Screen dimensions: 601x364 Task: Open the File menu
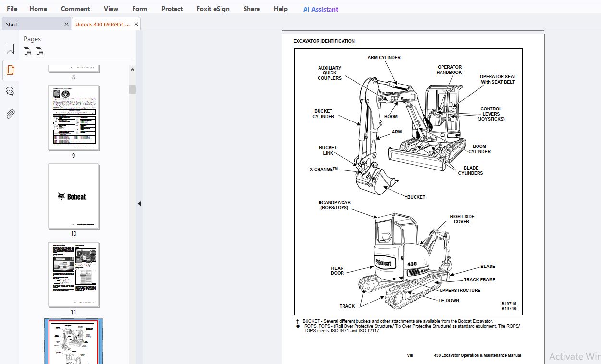tap(12, 9)
